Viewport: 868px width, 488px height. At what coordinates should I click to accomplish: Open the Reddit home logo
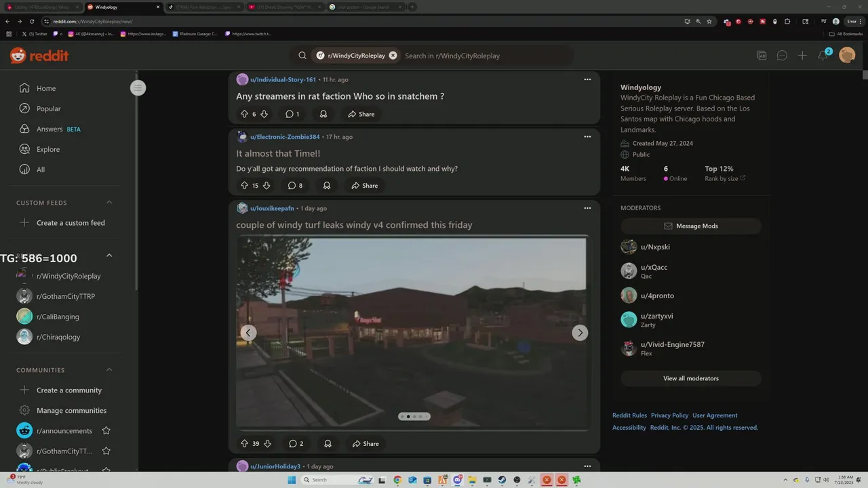(x=39, y=56)
